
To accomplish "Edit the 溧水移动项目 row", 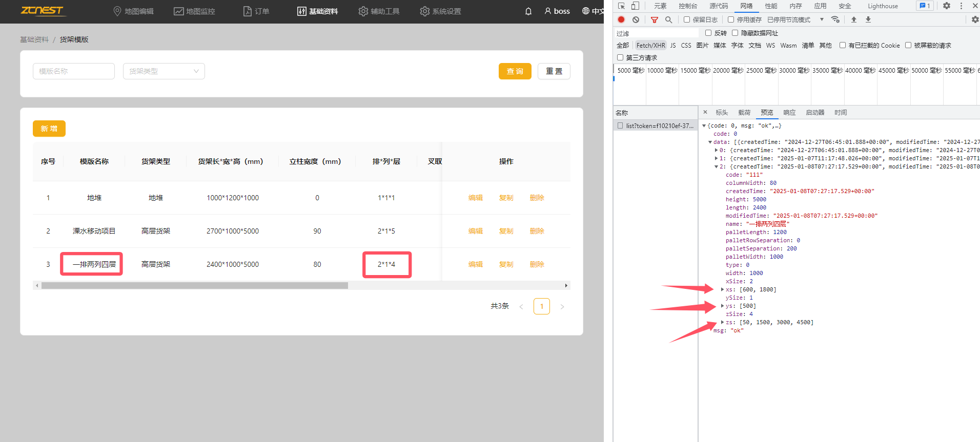I will [x=476, y=231].
